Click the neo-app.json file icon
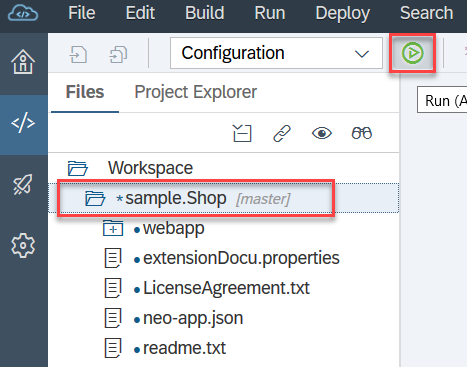The width and height of the screenshot is (467, 367). (x=113, y=318)
